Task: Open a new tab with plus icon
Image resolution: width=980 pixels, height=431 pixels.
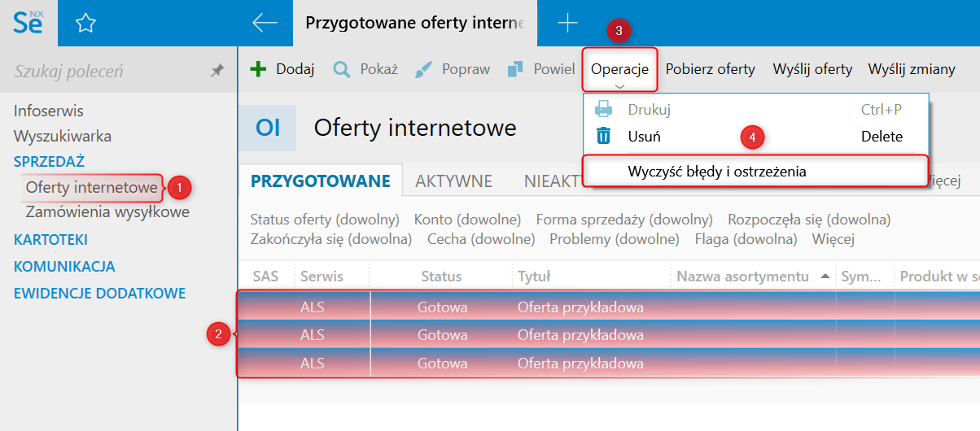Action: tap(567, 23)
